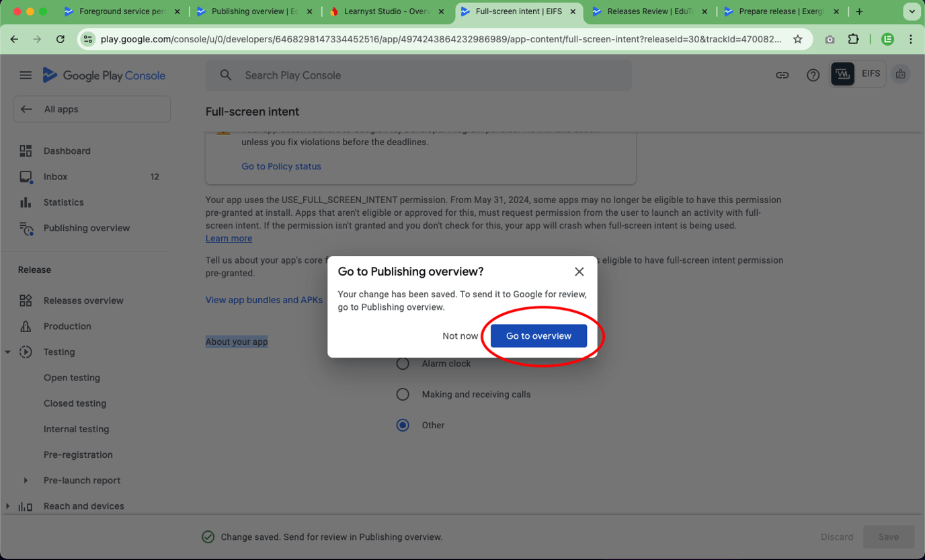
Task: Open the Chrome profile icon
Action: 887,39
